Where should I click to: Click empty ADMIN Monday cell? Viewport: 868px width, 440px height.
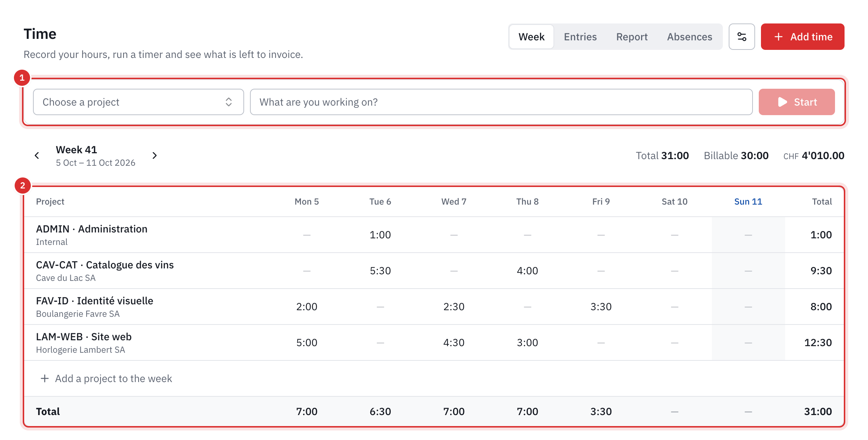307,235
